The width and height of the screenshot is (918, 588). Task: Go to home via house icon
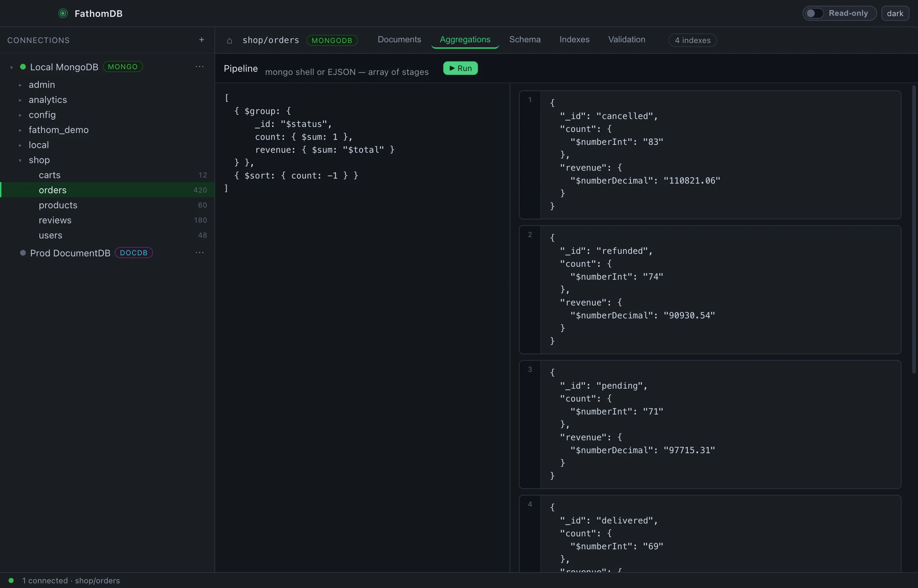[x=229, y=41]
